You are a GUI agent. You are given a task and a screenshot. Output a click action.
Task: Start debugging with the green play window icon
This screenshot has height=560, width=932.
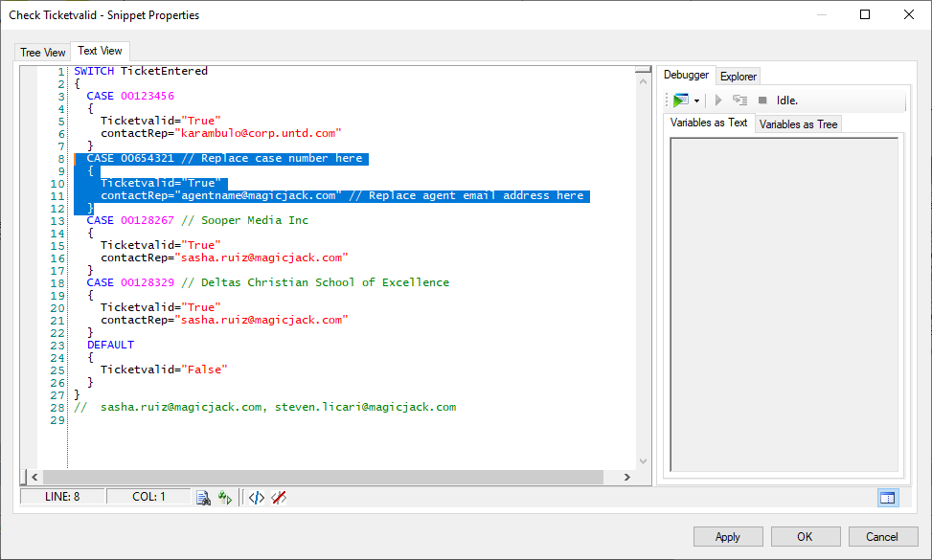681,101
